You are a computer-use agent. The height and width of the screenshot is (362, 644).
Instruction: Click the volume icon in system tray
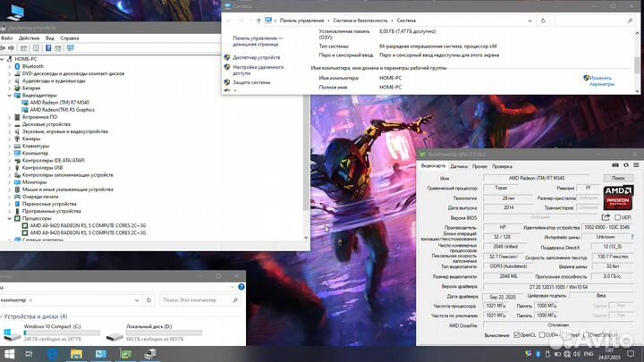(x=577, y=354)
